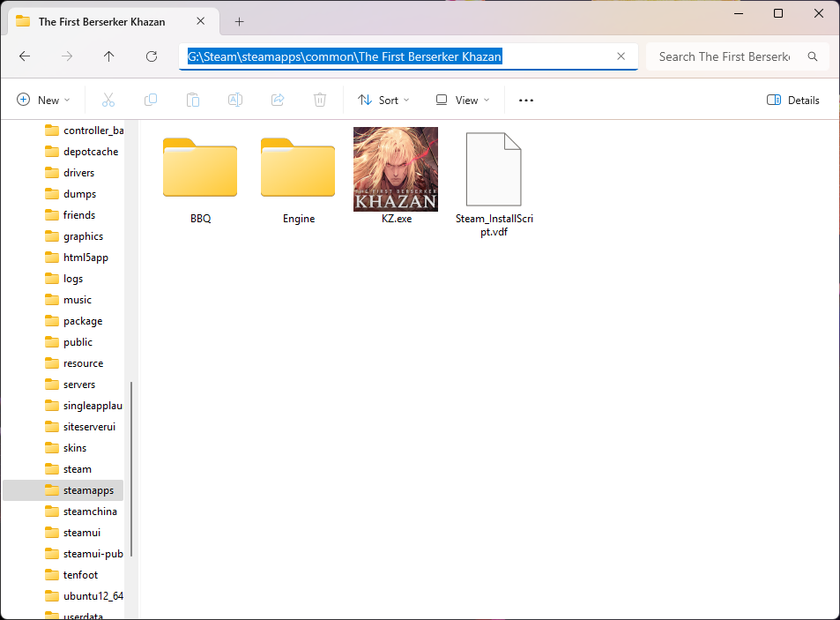This screenshot has height=620, width=840.
Task: Toggle the Details pane
Action: tap(793, 101)
